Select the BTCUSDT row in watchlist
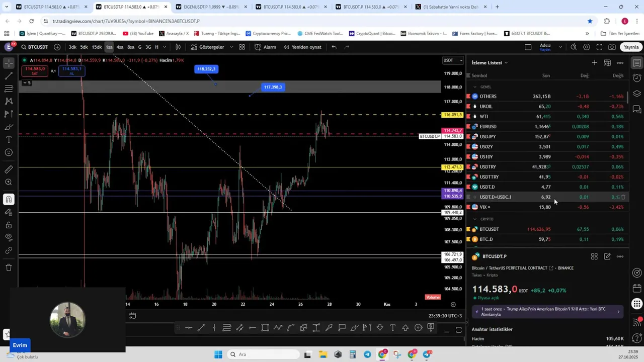 [x=547, y=229]
